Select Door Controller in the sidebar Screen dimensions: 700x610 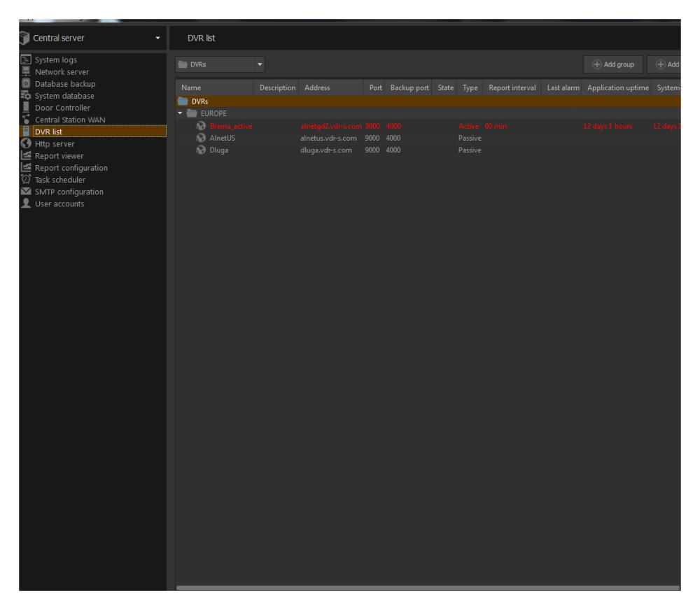coord(62,108)
